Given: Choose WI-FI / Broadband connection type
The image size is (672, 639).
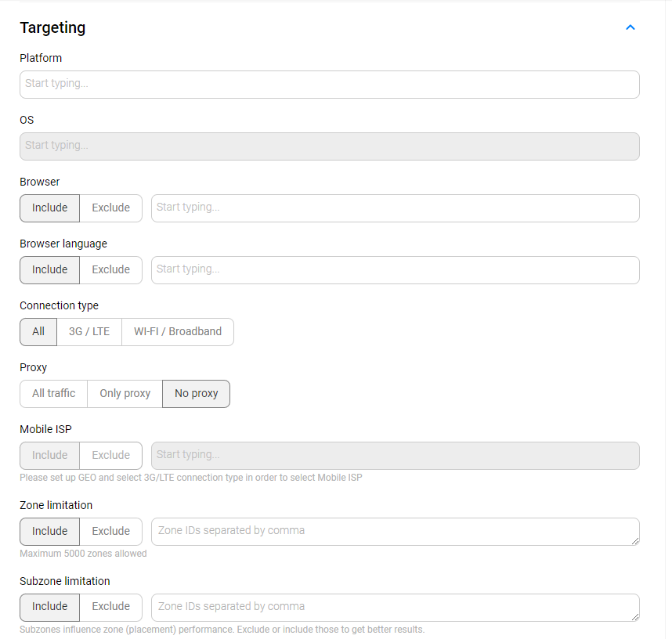Looking at the screenshot, I should tap(178, 332).
